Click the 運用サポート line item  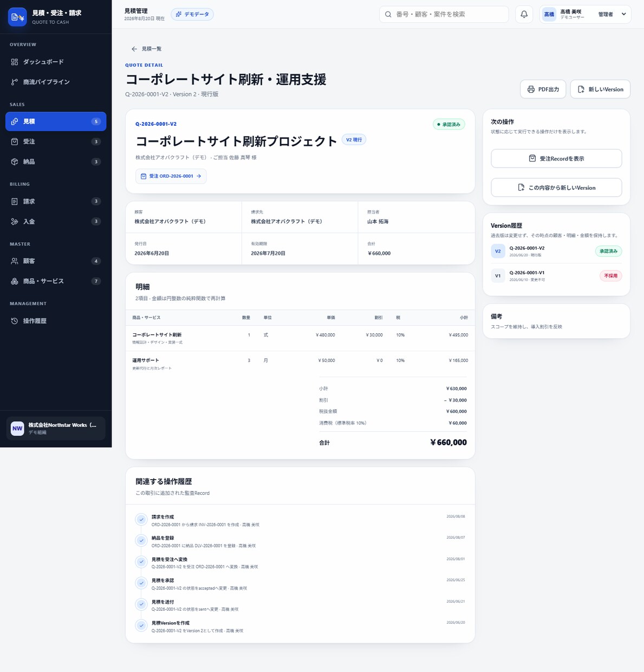click(300, 364)
